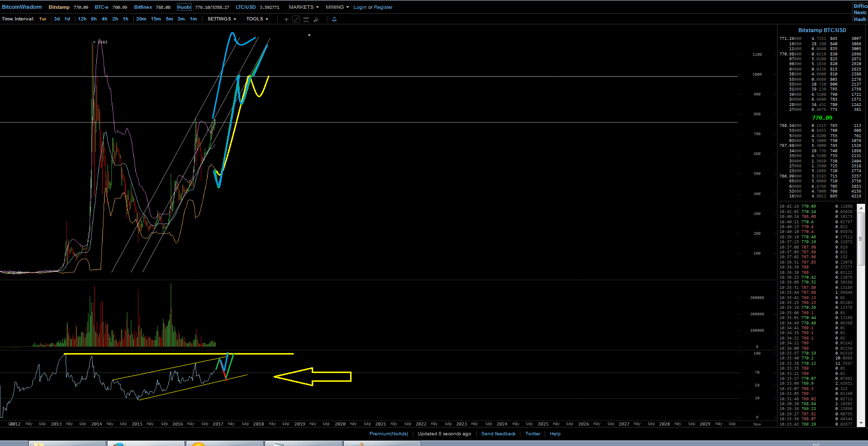Image resolution: width=868 pixels, height=446 pixels.
Task: Click the 300000 volume axis label
Action: [757, 298]
